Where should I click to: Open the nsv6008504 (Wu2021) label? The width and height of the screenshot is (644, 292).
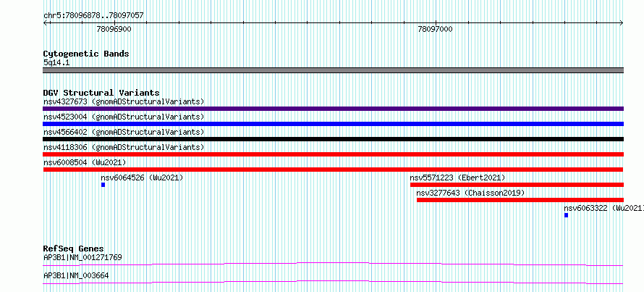(85, 162)
